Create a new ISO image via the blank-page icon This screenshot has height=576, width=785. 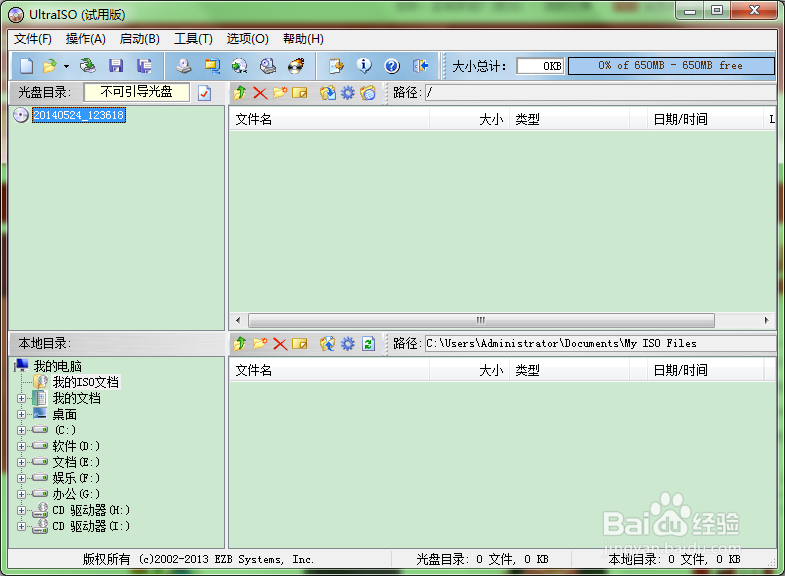click(26, 66)
